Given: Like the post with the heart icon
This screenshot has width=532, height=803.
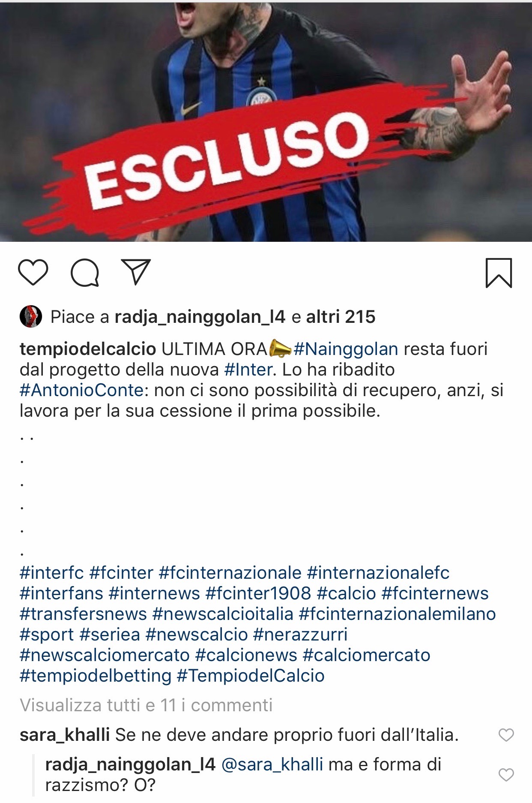Looking at the screenshot, I should [x=33, y=272].
